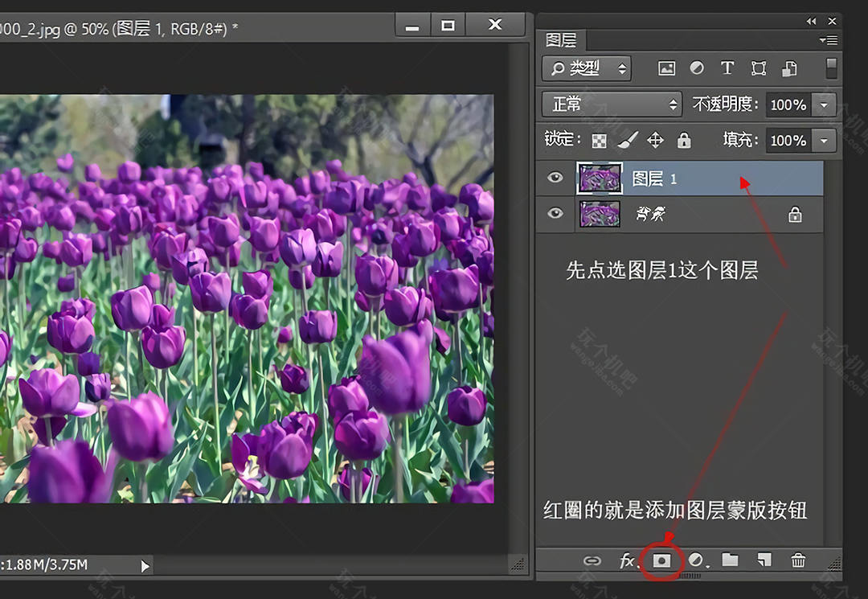Create a new layer group folder
The width and height of the screenshot is (868, 599).
click(x=730, y=560)
